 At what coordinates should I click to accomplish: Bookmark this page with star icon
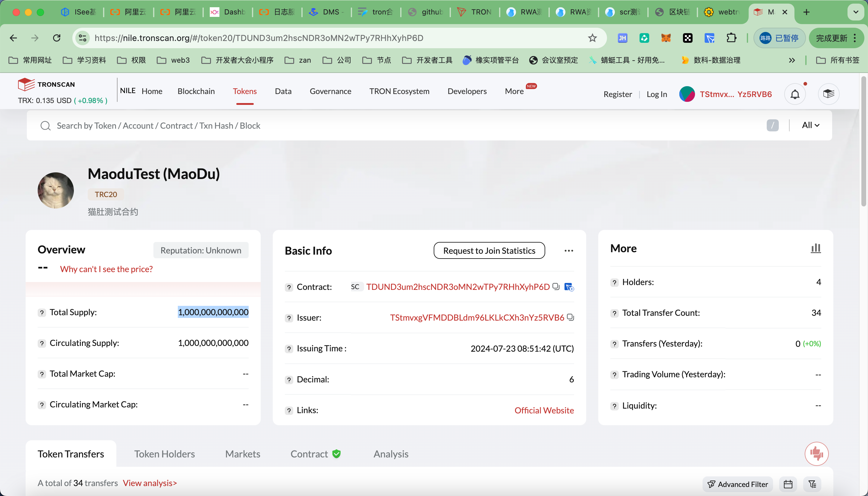pyautogui.click(x=593, y=38)
